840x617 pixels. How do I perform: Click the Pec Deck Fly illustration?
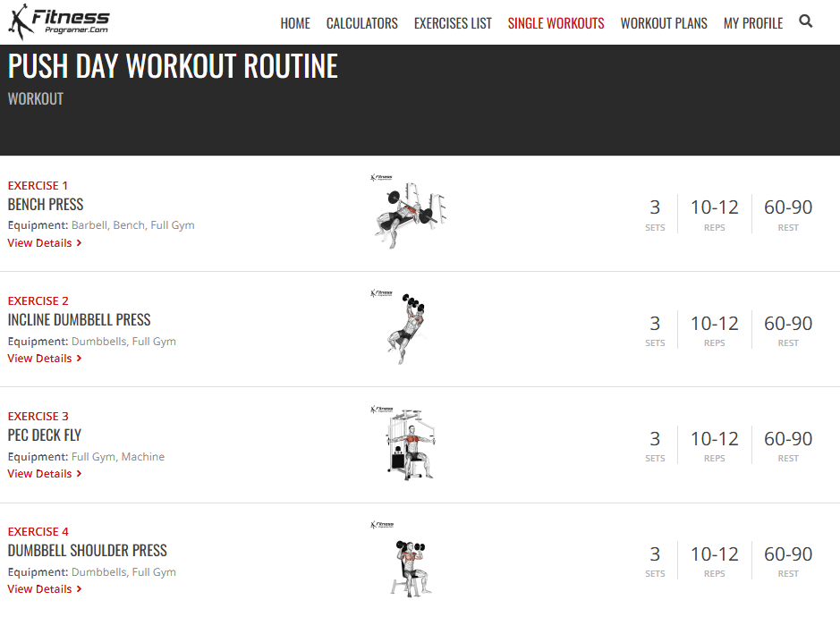coord(409,444)
